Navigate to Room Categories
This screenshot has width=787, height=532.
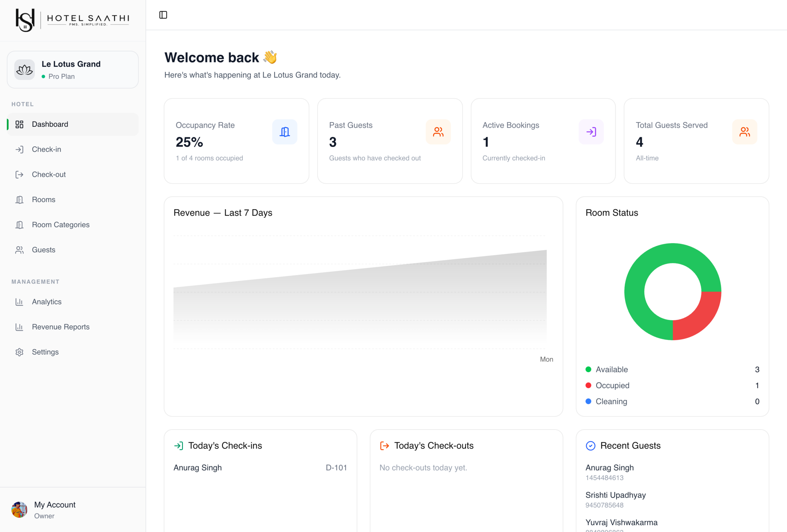pos(73,224)
